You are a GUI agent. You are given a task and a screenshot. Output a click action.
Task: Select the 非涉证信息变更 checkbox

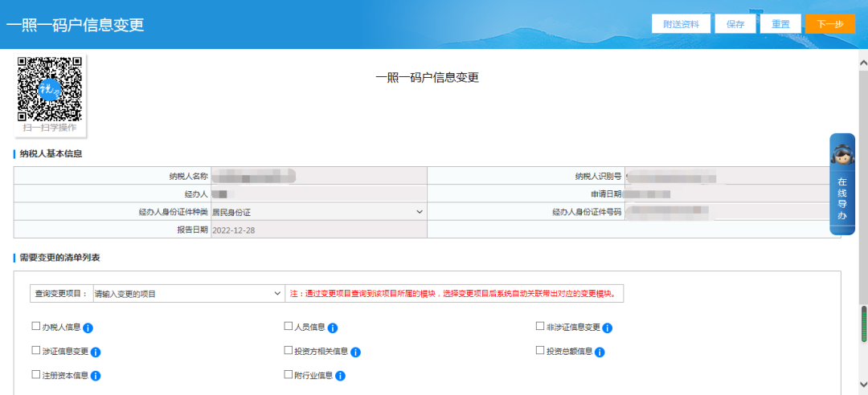tap(540, 327)
